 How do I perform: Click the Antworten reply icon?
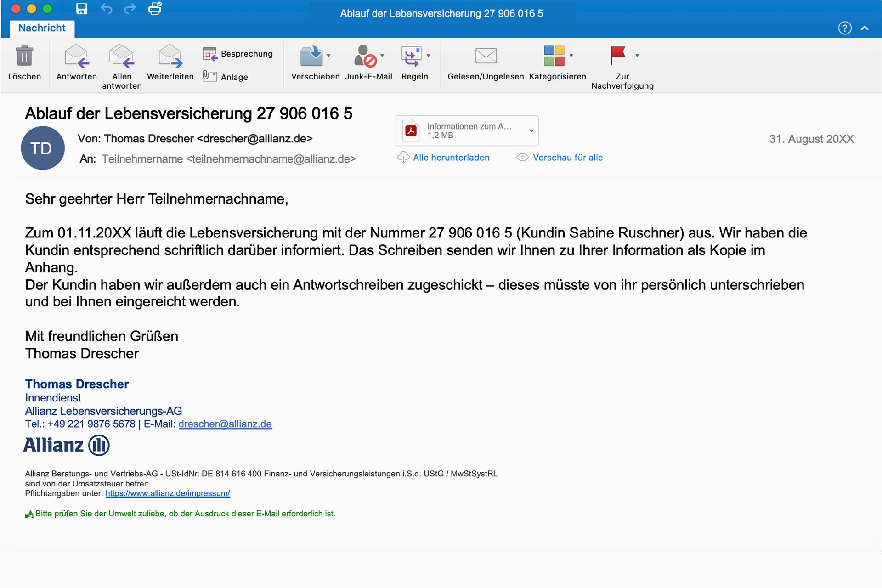[76, 57]
